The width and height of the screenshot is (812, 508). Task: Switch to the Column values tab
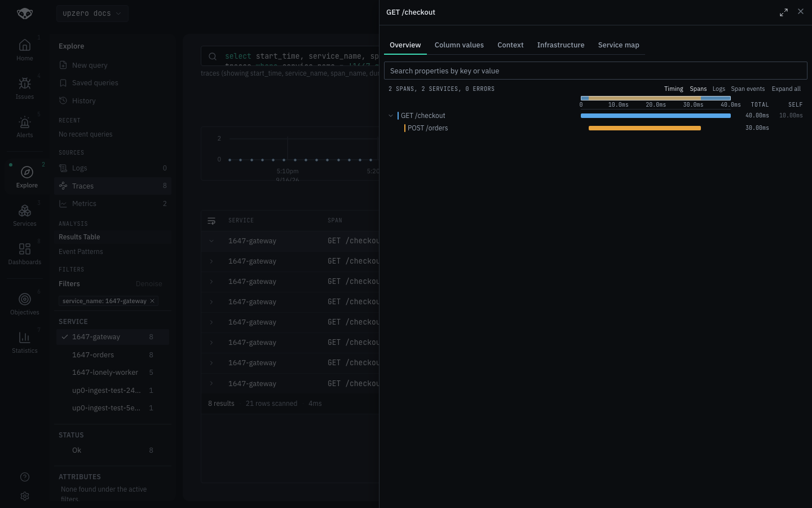(459, 45)
